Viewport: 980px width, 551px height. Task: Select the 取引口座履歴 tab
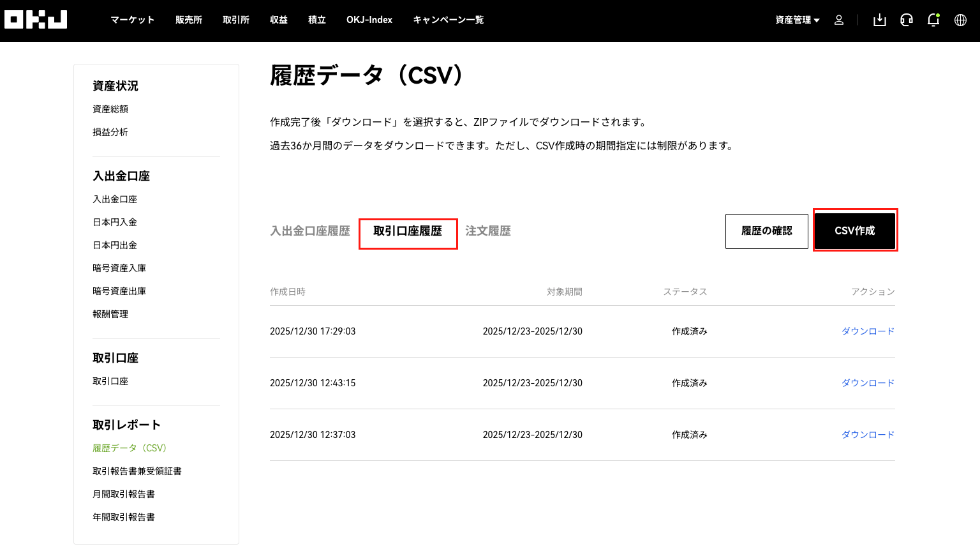pos(408,231)
